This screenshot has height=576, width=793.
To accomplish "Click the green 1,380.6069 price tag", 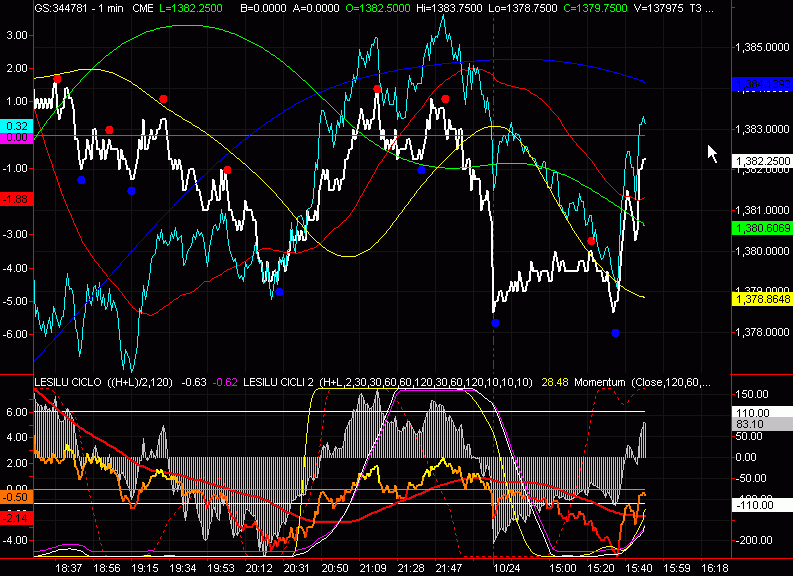I will tap(763, 229).
